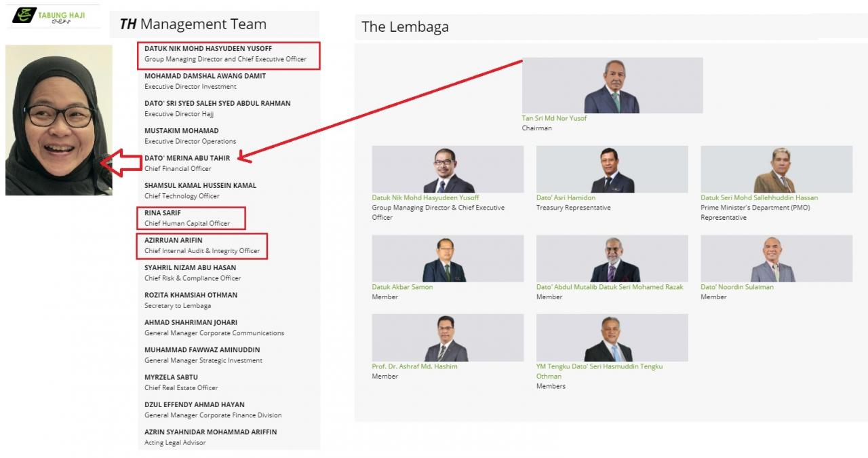The height and width of the screenshot is (458, 868).
Task: Select General Manager Corporate Finance Division title
Action: click(213, 415)
